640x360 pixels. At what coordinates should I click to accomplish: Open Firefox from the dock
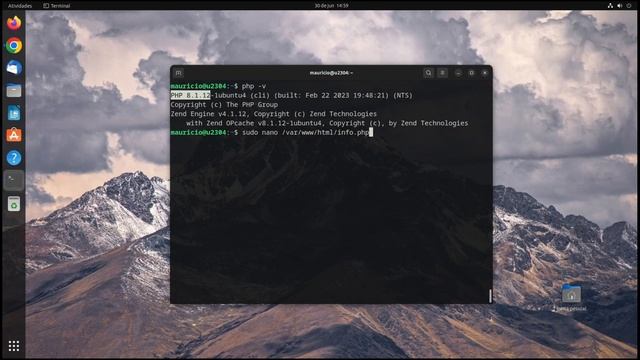[14, 23]
